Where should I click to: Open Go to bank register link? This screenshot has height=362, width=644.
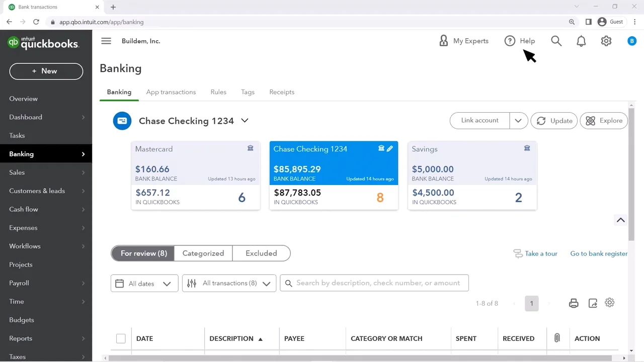click(x=599, y=253)
